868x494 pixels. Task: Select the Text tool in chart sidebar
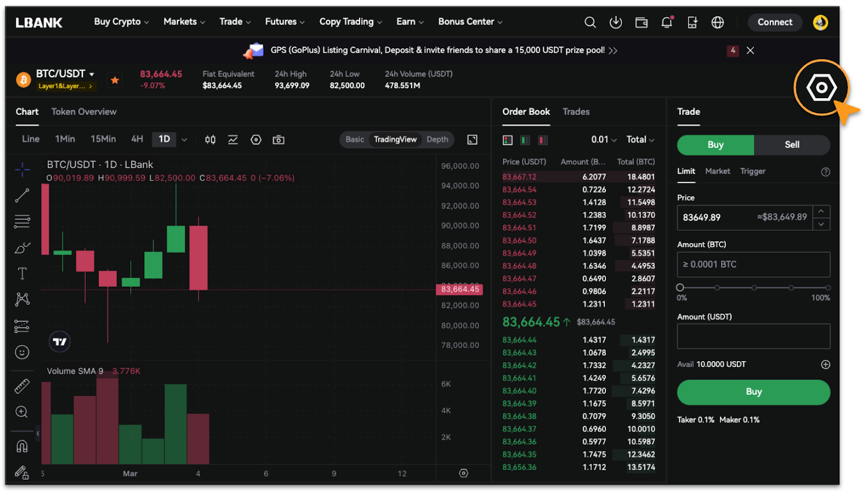pyautogui.click(x=22, y=273)
